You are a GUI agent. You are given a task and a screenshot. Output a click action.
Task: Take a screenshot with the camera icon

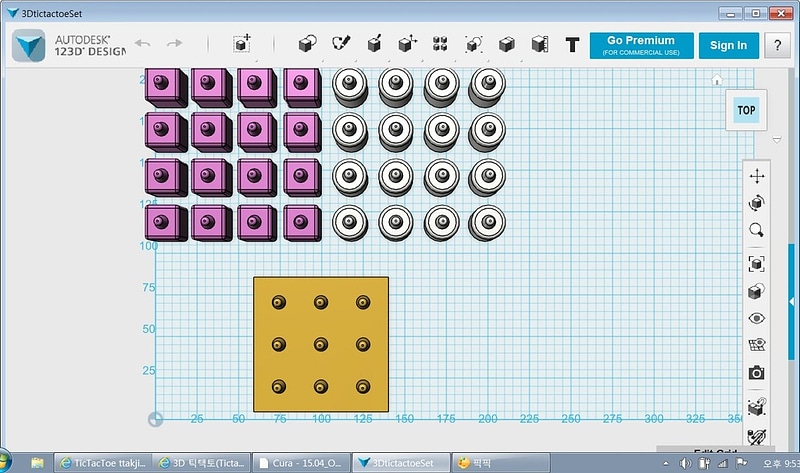[757, 372]
